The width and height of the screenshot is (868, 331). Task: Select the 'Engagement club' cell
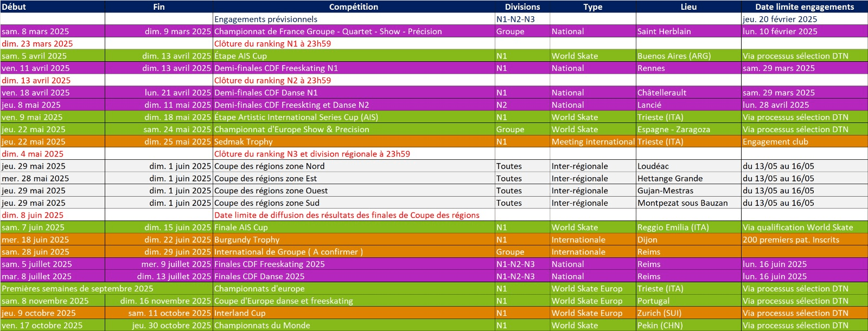tap(805, 141)
